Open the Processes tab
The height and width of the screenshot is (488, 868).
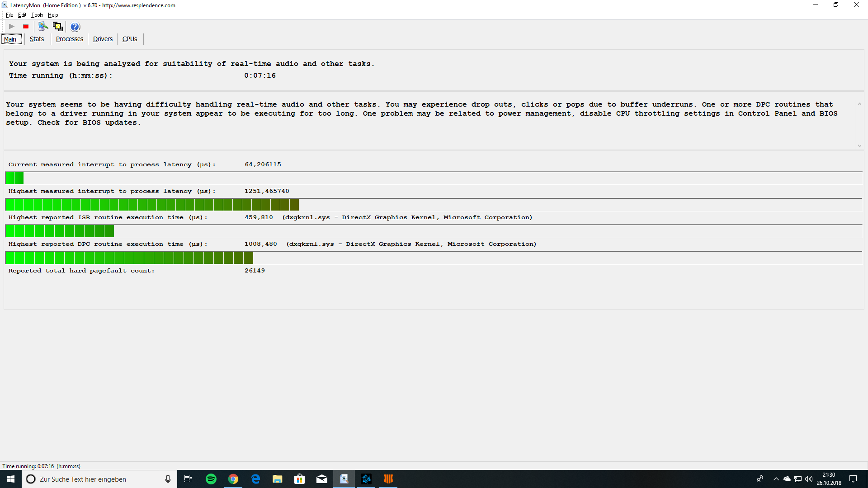(x=69, y=39)
